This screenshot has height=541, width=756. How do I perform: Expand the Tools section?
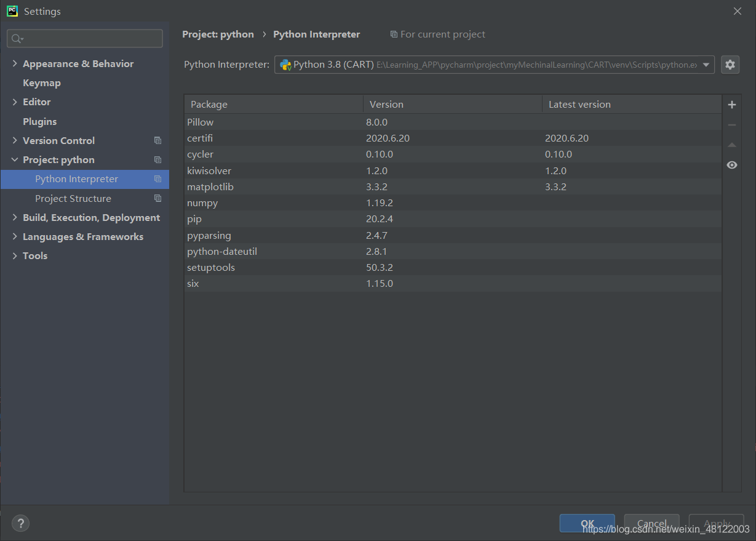pos(15,255)
